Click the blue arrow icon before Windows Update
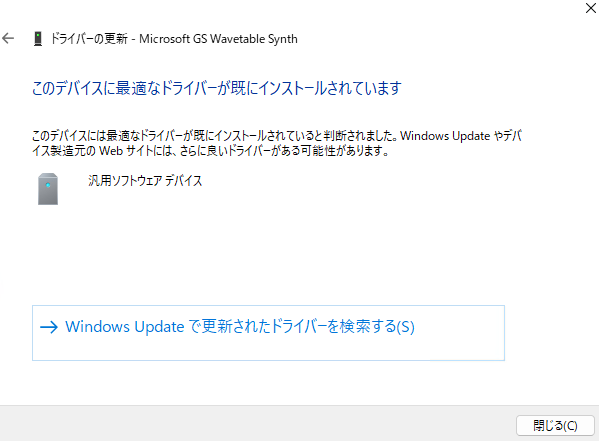The width and height of the screenshot is (599, 441). (x=49, y=327)
